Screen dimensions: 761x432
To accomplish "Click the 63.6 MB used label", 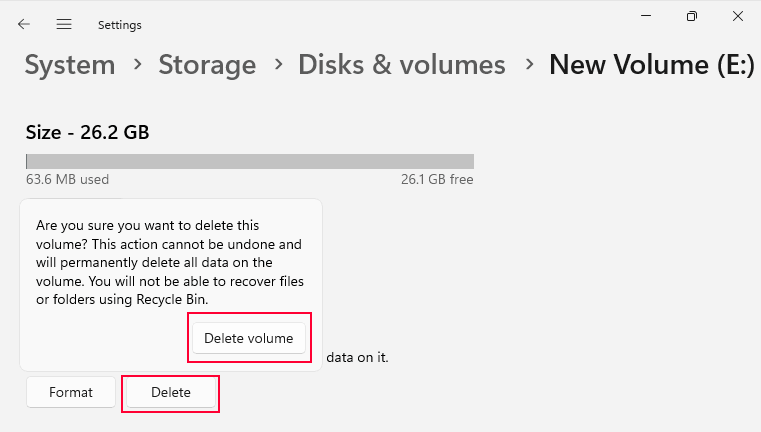I will point(67,180).
